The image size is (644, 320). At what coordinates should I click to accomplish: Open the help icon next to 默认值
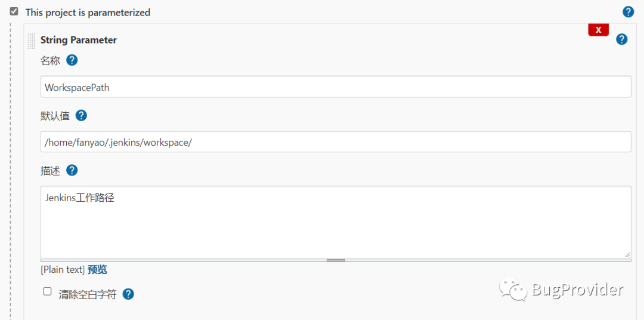(x=81, y=116)
